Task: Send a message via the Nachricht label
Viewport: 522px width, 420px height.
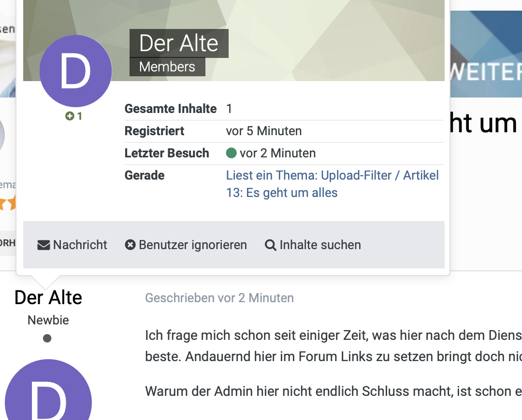Action: coord(80,245)
